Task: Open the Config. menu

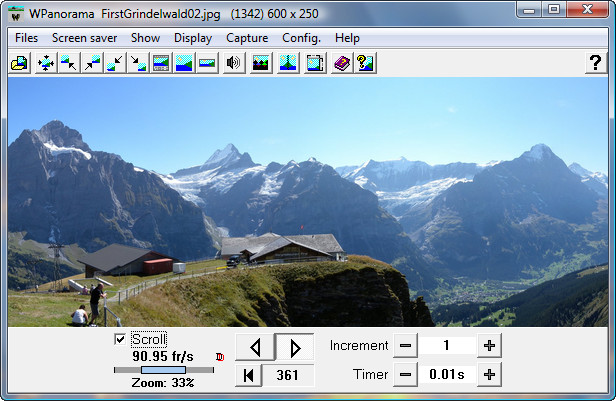Action: click(301, 38)
